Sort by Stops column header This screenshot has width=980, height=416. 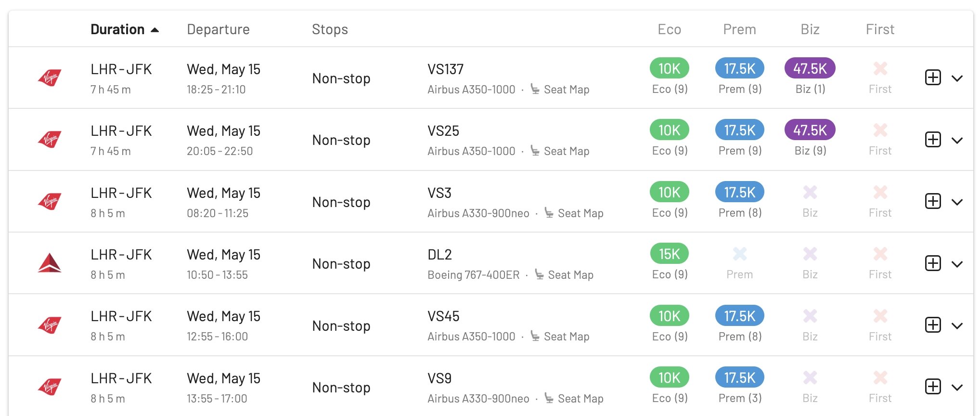[330, 29]
